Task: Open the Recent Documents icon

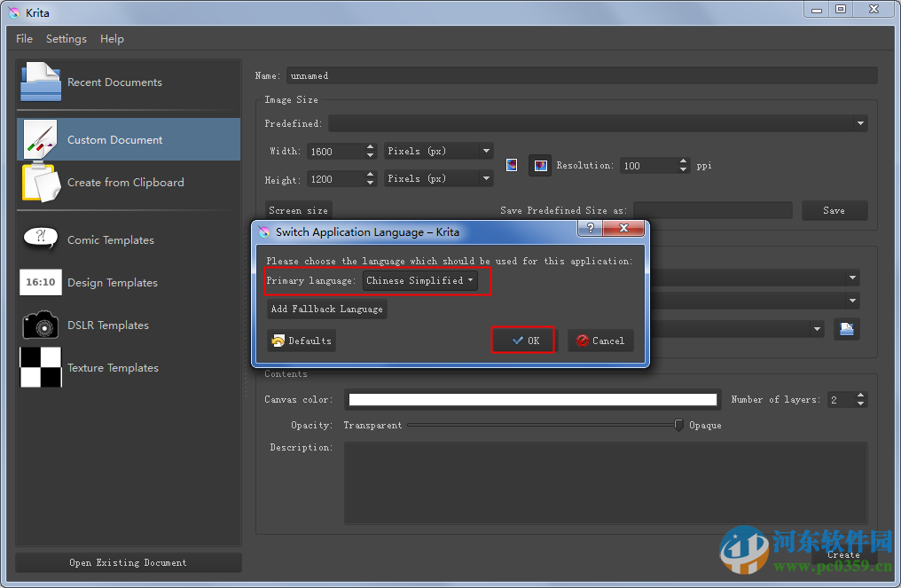Action: (x=41, y=82)
